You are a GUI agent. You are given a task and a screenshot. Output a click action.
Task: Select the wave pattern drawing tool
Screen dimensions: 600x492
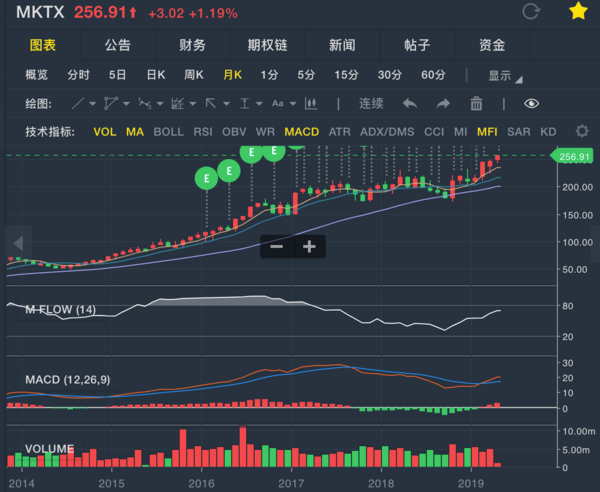point(145,103)
